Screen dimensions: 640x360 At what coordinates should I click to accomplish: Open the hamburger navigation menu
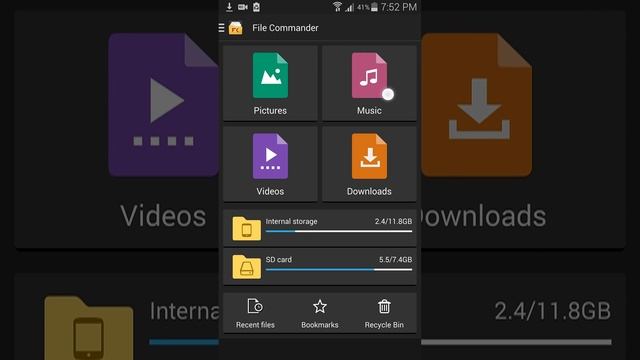[x=221, y=28]
